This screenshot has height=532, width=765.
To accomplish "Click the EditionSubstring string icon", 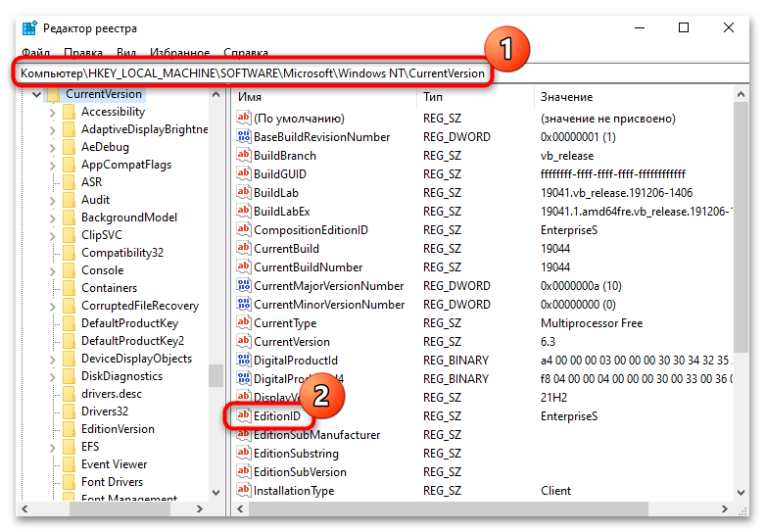I will (x=244, y=453).
